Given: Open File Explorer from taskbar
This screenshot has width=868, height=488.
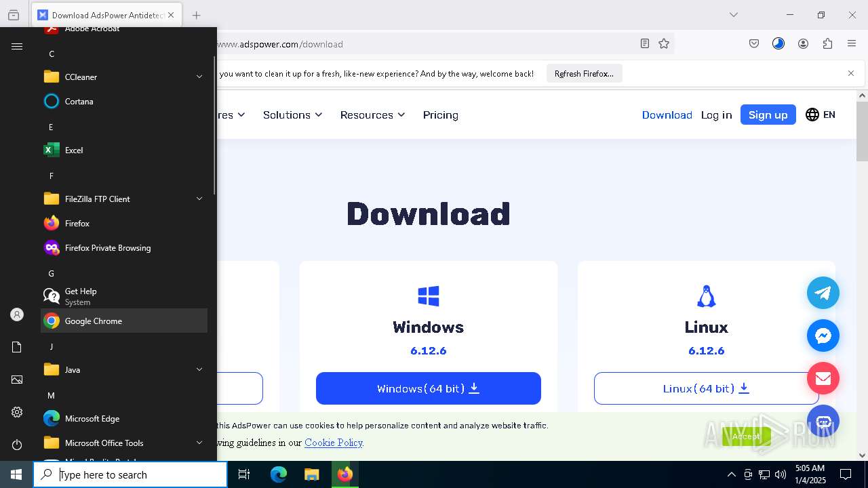Looking at the screenshot, I should (x=311, y=474).
